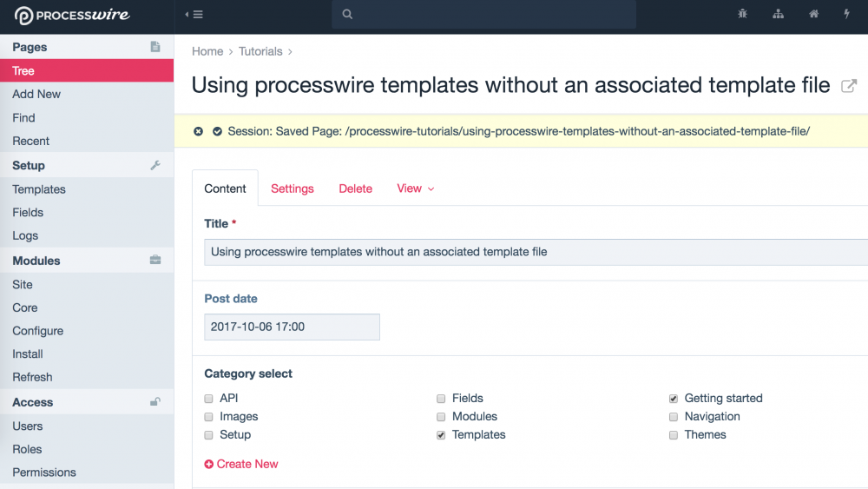868x489 pixels.
Task: Uncheck the Getting started checkbox
Action: pyautogui.click(x=674, y=399)
